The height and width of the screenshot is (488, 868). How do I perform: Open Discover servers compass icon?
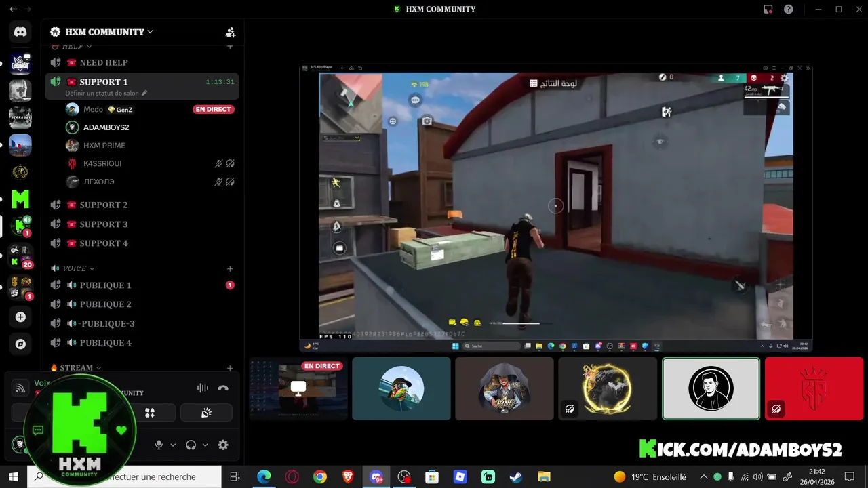pyautogui.click(x=20, y=344)
